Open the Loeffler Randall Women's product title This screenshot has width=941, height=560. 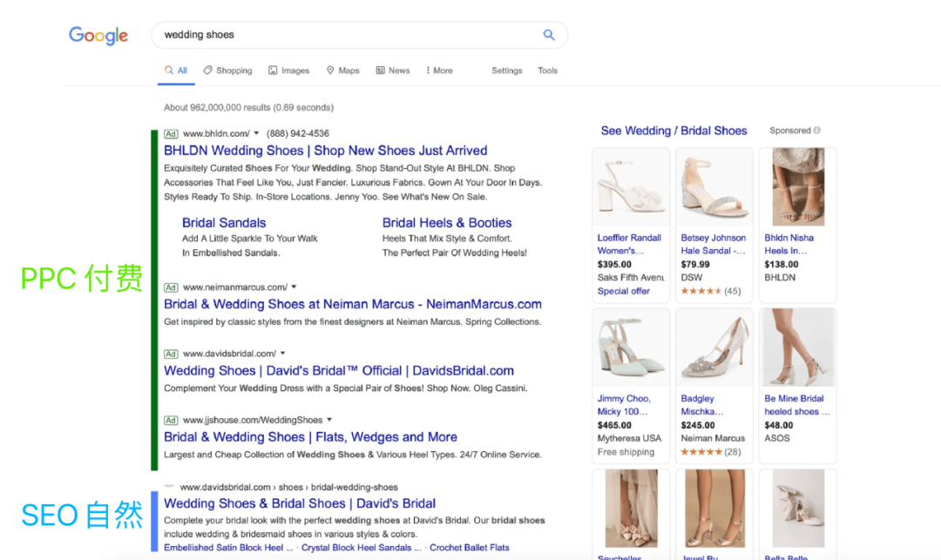coord(629,244)
